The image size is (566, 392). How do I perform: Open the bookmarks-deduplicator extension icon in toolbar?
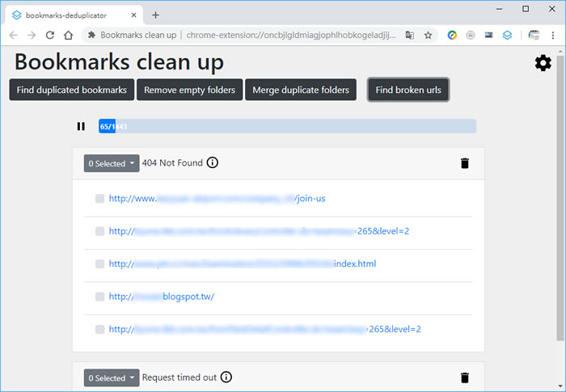point(507,35)
